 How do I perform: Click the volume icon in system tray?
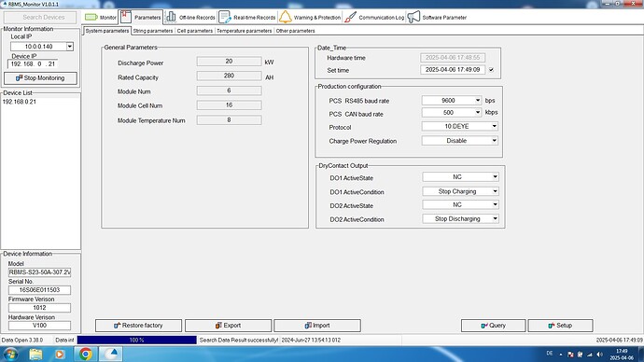[599, 355]
